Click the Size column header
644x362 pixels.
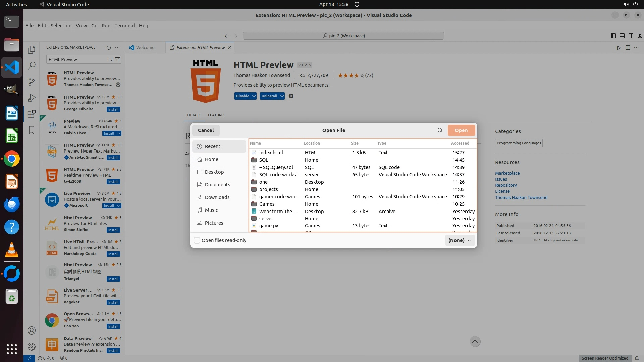coord(355,143)
